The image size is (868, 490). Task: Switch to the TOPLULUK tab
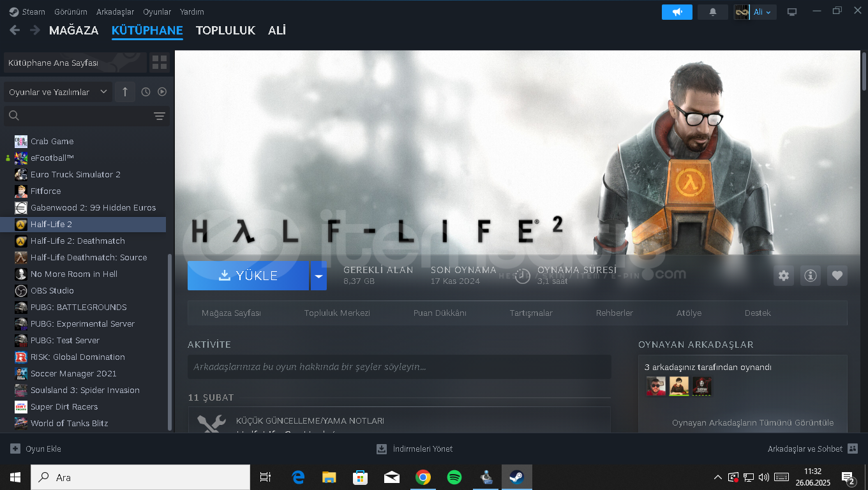click(225, 31)
